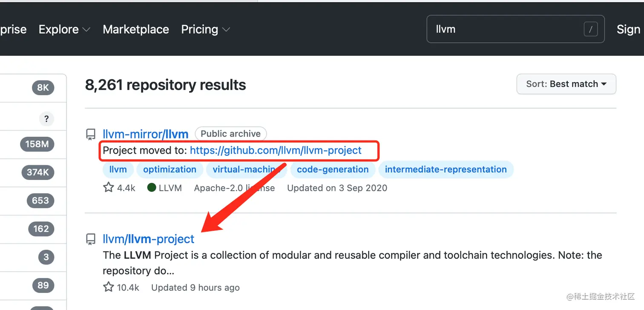Image resolution: width=644 pixels, height=310 pixels.
Task: Open the llvm-mirror/llvm repository
Action: [x=146, y=134]
